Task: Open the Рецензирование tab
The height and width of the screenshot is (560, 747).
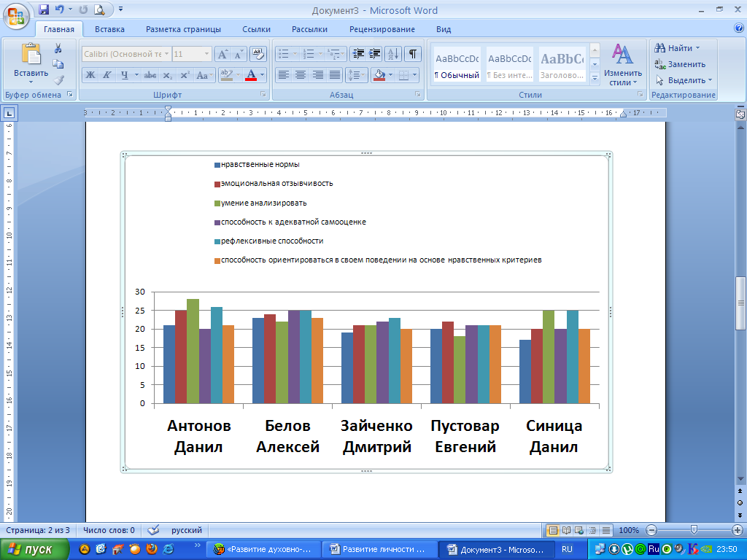Action: coord(382,29)
